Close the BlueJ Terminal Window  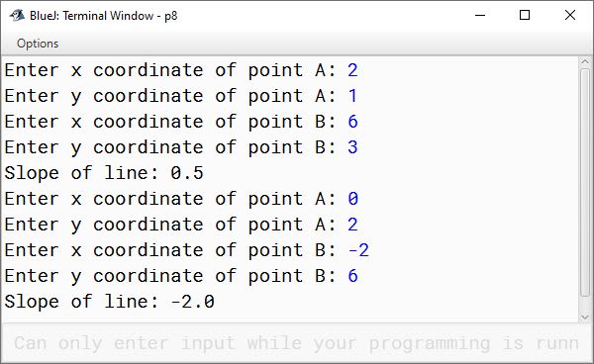[x=570, y=15]
